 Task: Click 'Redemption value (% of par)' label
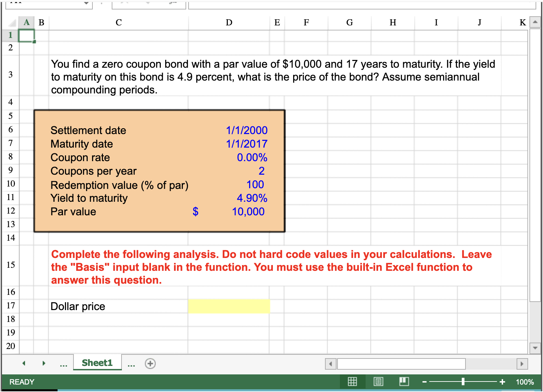point(119,185)
